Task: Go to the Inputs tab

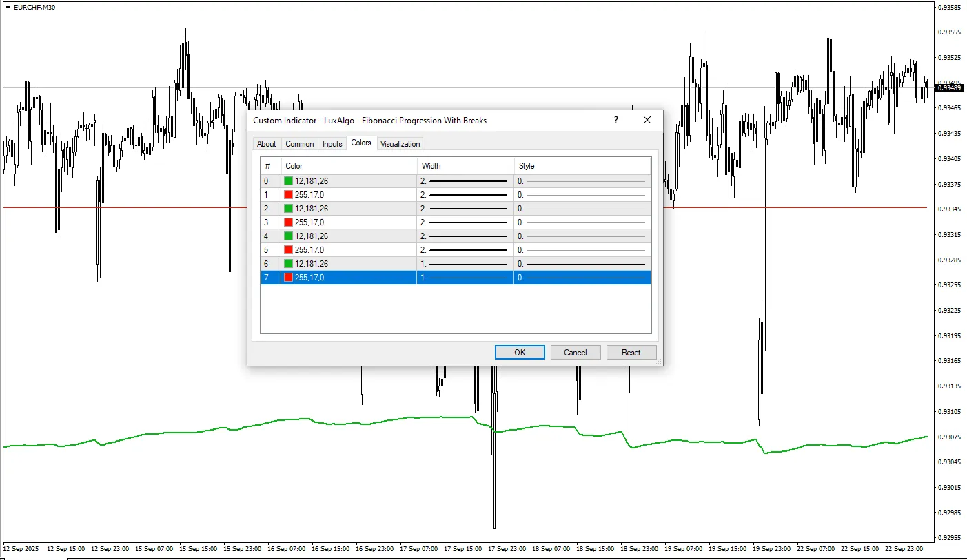Action: (332, 144)
